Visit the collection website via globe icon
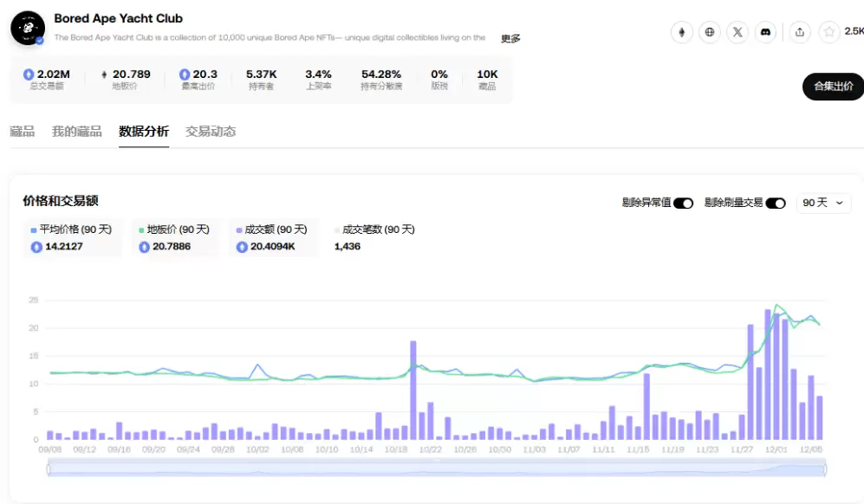This screenshot has width=864, height=504. (711, 32)
